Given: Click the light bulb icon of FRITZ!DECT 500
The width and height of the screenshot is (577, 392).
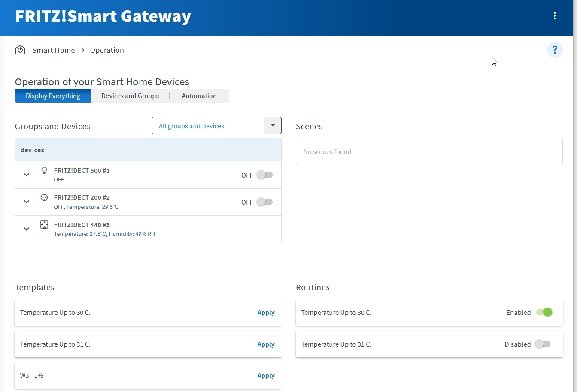Looking at the screenshot, I should click(44, 170).
